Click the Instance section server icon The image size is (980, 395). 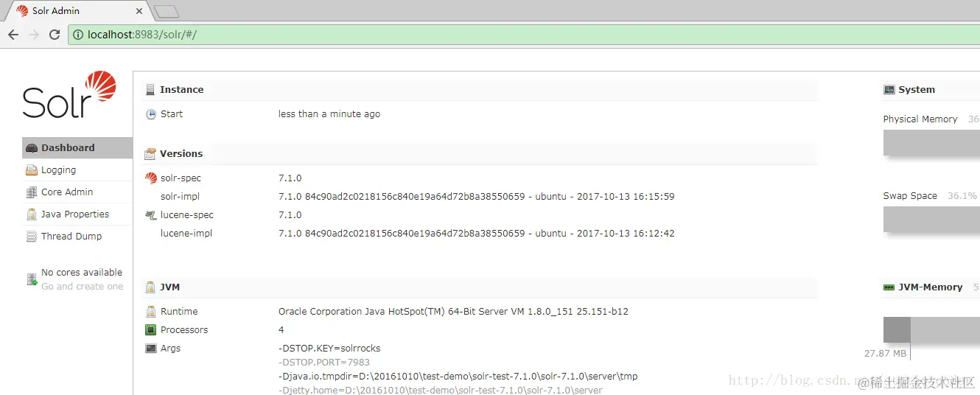[150, 90]
